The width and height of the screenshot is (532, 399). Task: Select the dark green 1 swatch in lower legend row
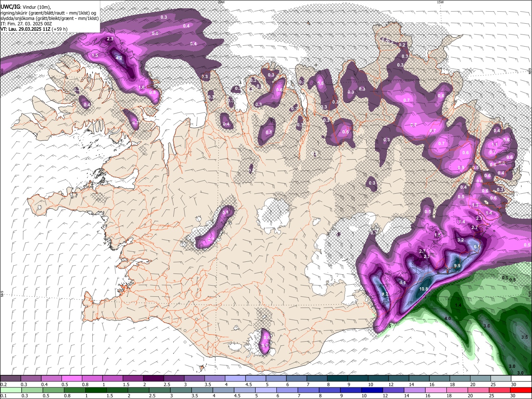pyautogui.click(x=96, y=390)
